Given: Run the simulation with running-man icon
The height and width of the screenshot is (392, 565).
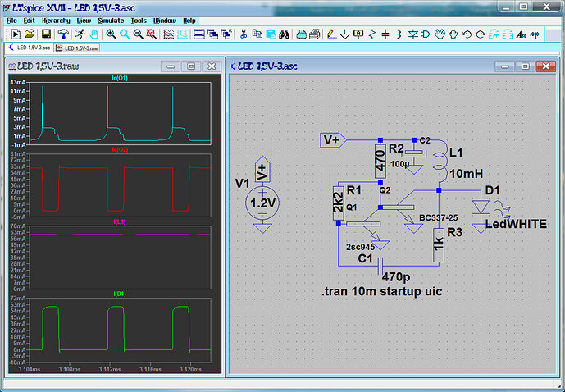Looking at the screenshot, I should pyautogui.click(x=80, y=34).
